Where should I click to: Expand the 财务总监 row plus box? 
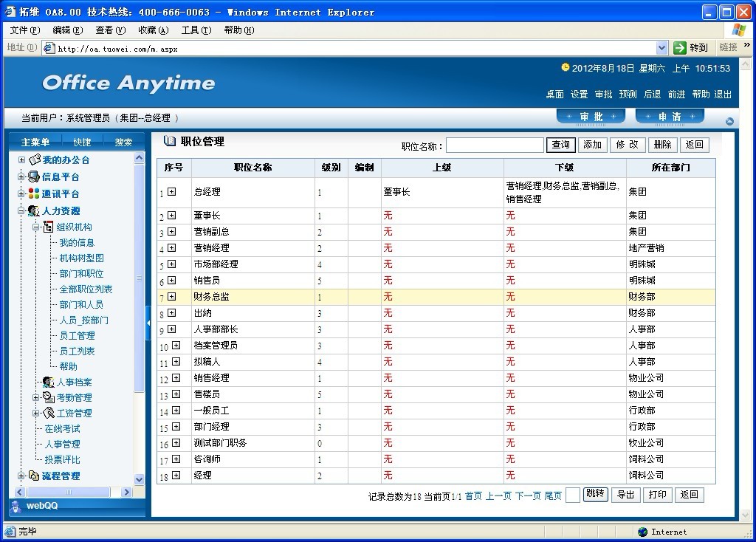point(172,296)
